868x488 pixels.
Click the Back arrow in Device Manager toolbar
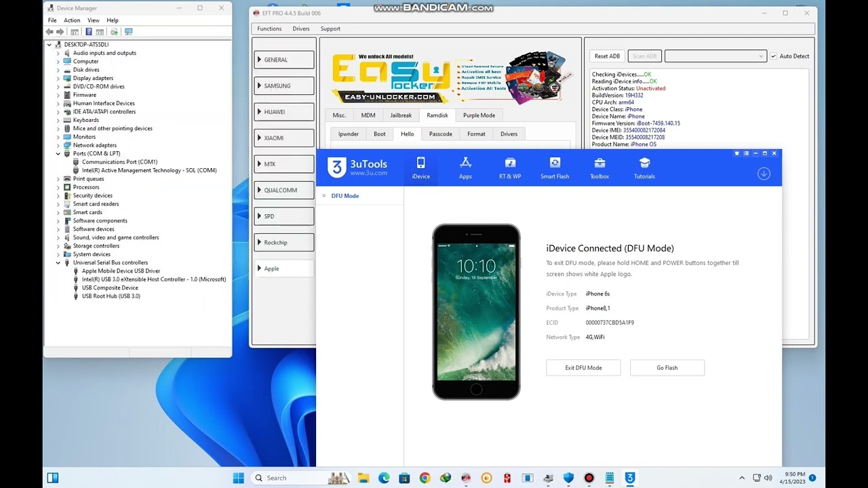tap(50, 32)
